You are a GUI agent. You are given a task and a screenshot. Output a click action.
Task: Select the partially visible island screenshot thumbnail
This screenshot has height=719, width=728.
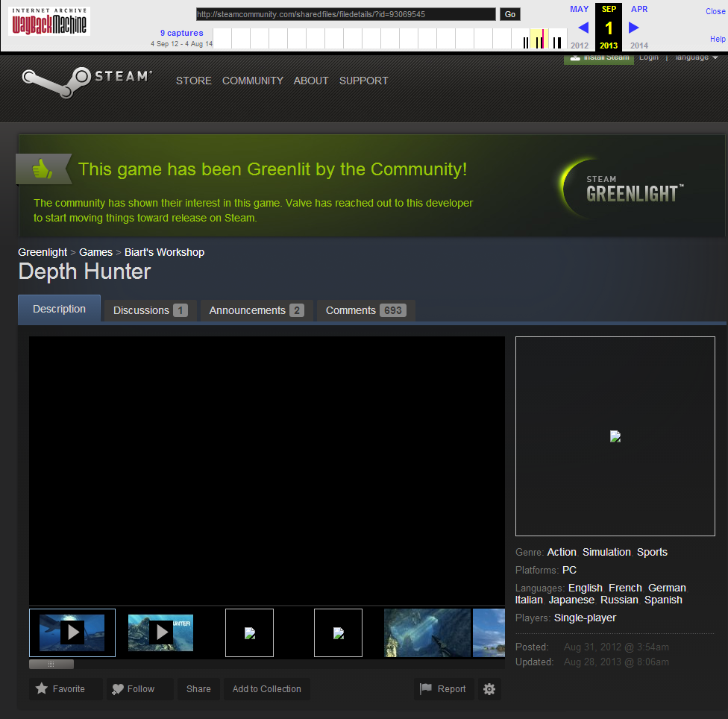pyautogui.click(x=489, y=632)
